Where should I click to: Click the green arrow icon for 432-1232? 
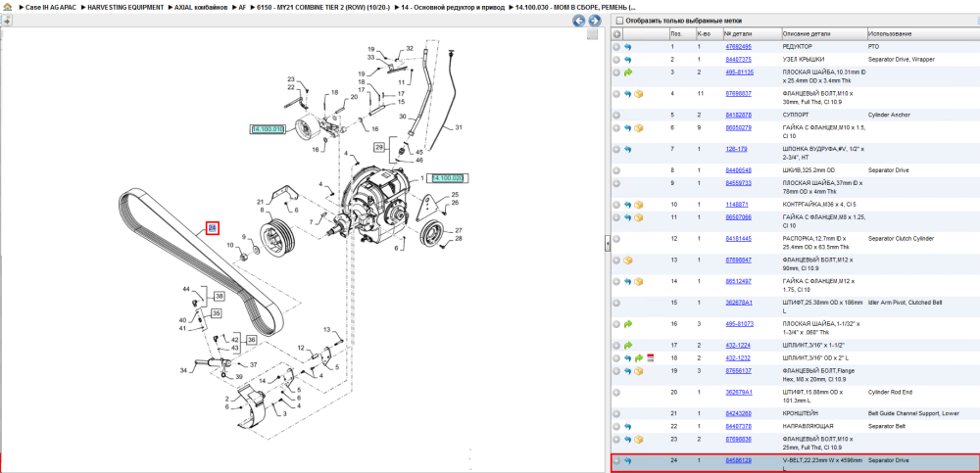tap(639, 358)
